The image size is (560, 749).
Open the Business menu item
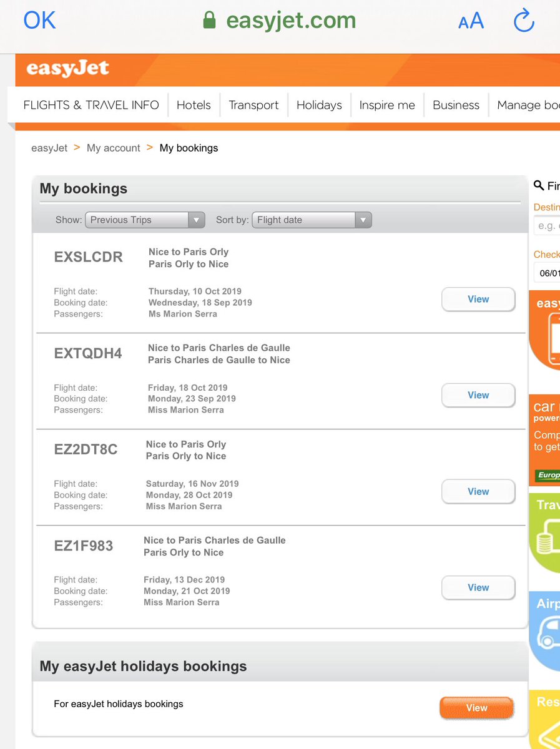(x=456, y=105)
